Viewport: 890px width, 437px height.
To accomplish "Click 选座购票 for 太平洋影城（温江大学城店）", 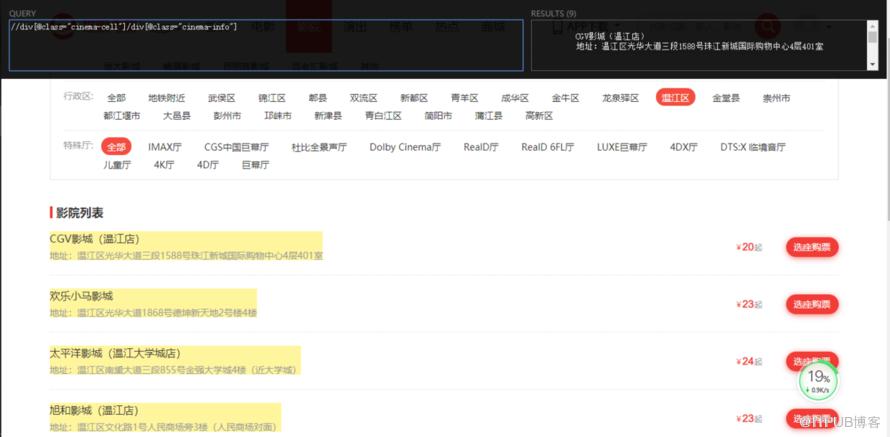I will pos(812,361).
